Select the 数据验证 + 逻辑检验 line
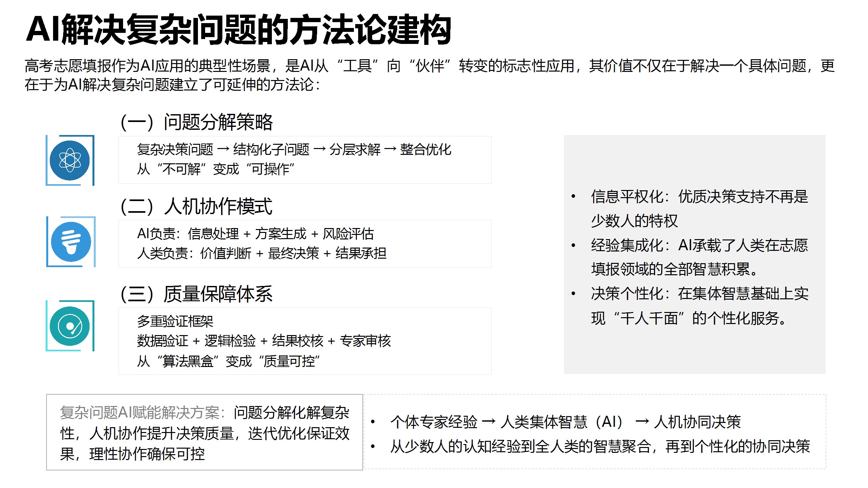 [x=263, y=341]
